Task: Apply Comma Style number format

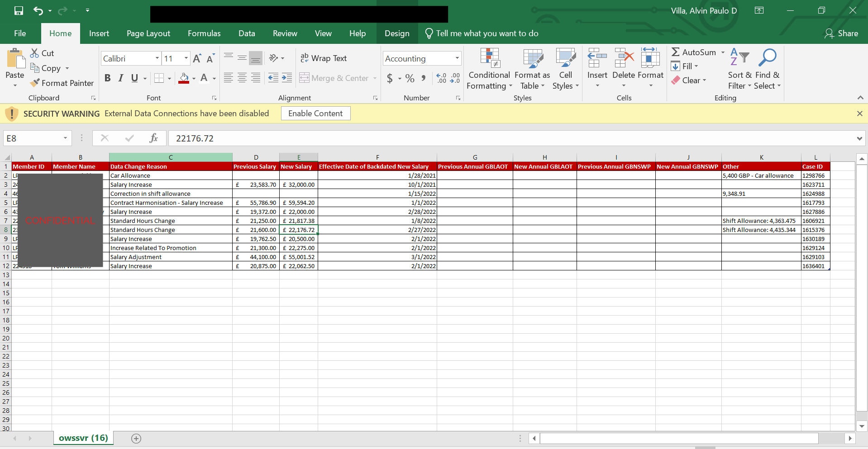Action: coord(424,78)
